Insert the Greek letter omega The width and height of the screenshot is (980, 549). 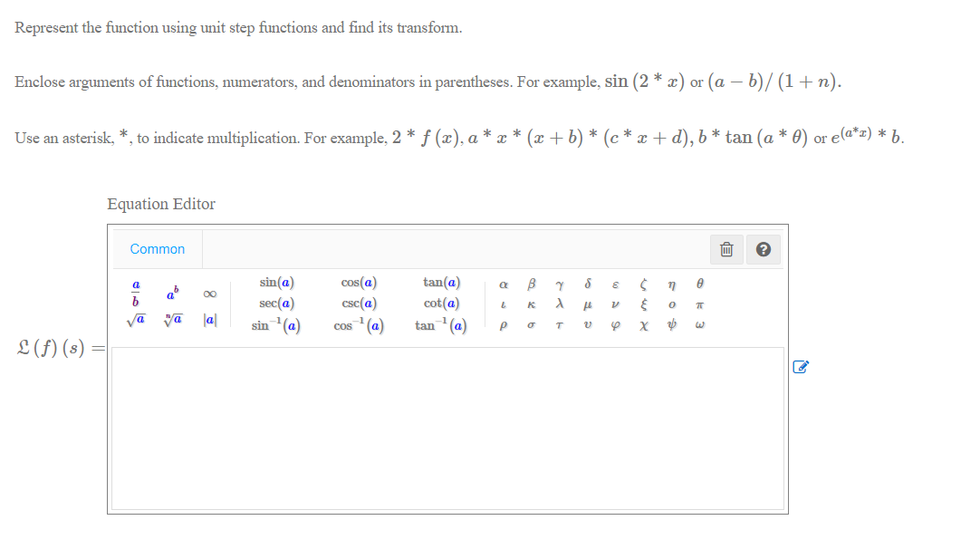698,324
